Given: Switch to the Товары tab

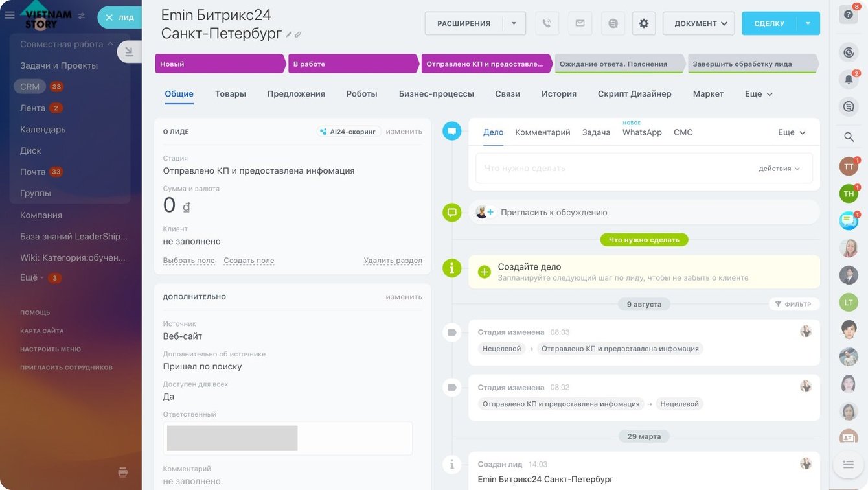Looking at the screenshot, I should click(231, 94).
